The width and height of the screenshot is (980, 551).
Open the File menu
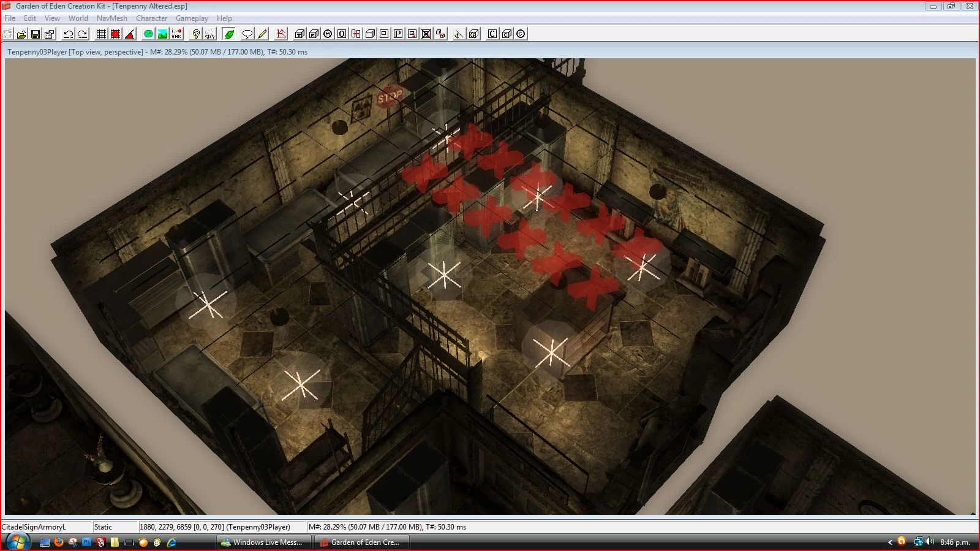point(10,18)
